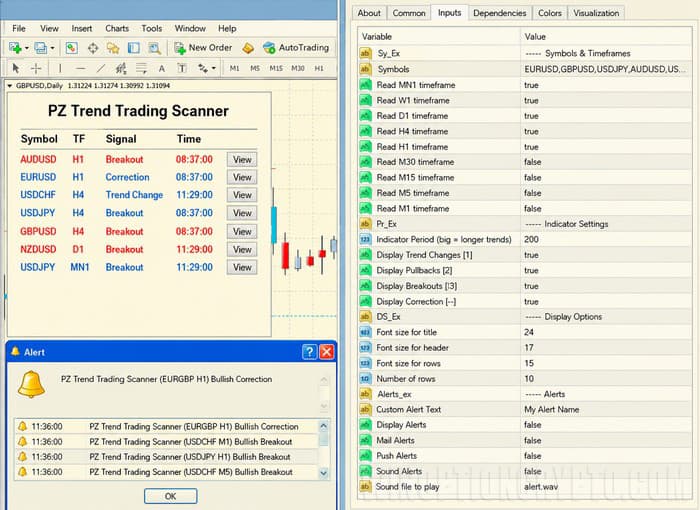Select the equidistant channel tool
This screenshot has height=510, width=700.
[121, 68]
